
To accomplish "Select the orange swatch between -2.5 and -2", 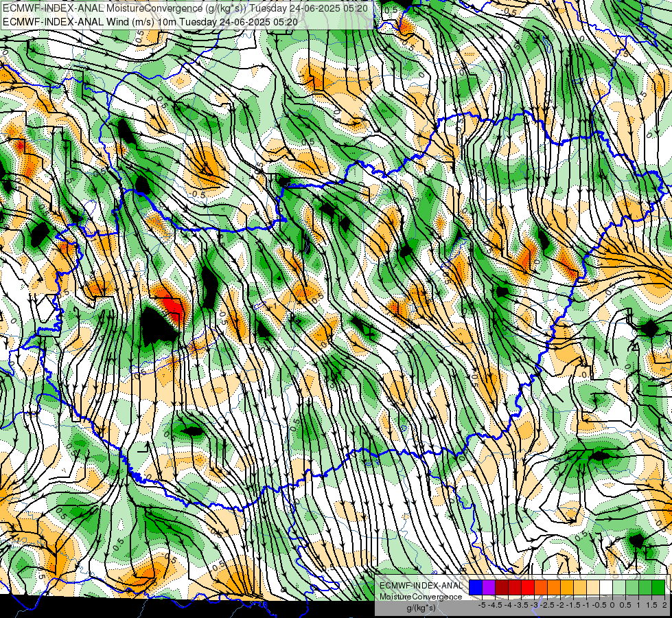I will coord(554,588).
